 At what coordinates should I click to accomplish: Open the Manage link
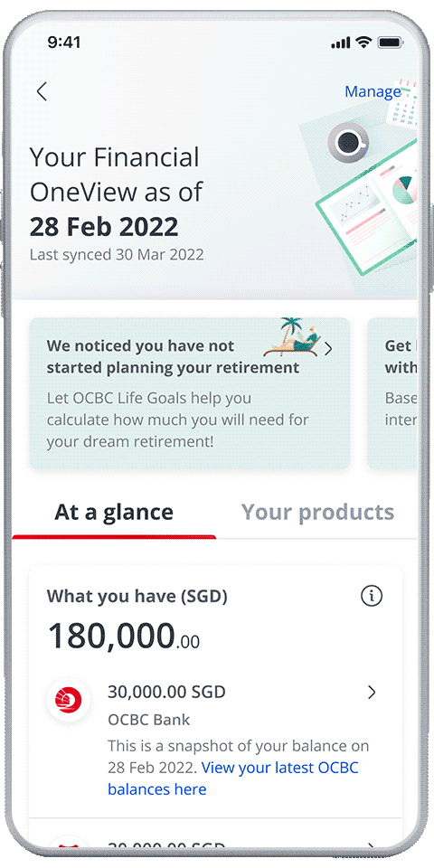pyautogui.click(x=373, y=91)
